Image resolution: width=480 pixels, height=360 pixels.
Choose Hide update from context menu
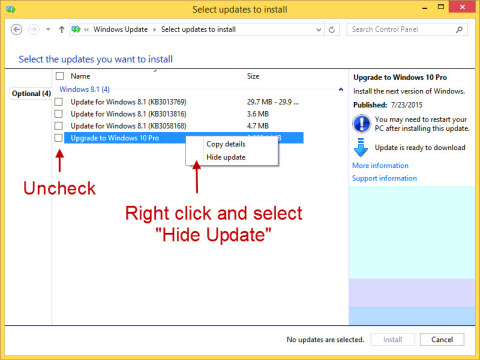(226, 157)
